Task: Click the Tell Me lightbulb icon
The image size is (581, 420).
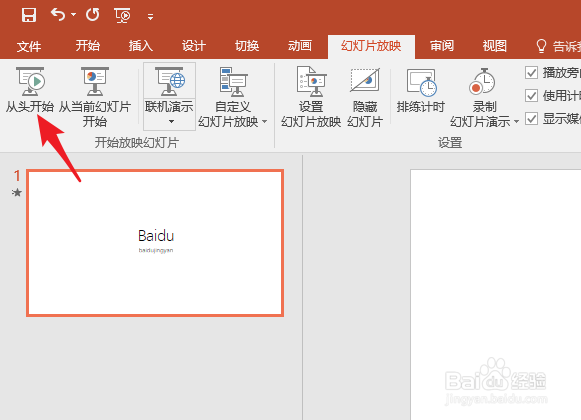Action: (x=541, y=46)
